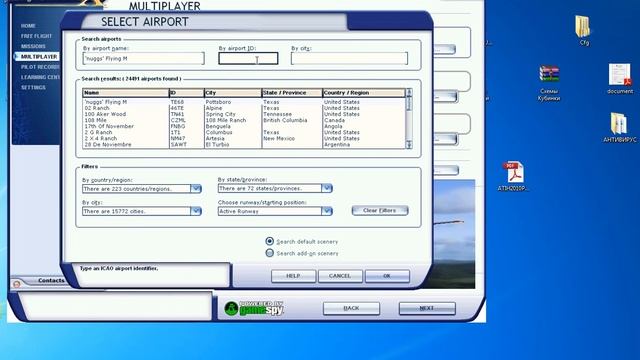Expand the By city filter dropdown
640x360 pixels.
click(196, 211)
